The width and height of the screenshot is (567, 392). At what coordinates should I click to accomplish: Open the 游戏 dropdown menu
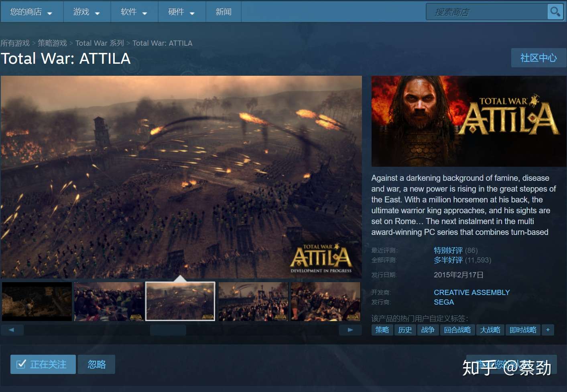87,12
